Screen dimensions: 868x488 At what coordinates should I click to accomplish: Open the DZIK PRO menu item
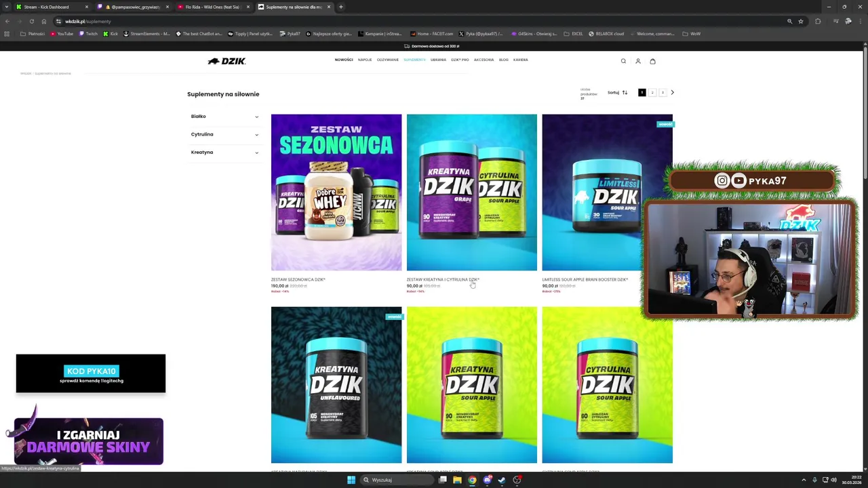coord(460,60)
